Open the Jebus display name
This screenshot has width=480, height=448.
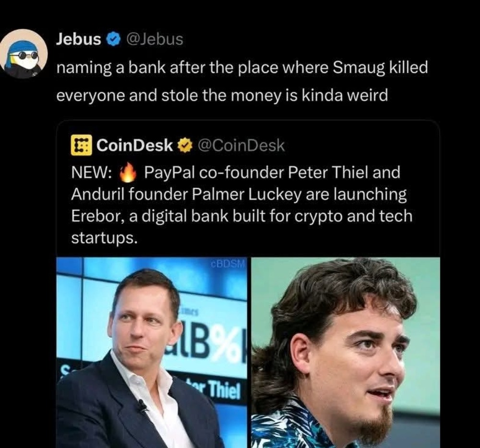point(78,39)
